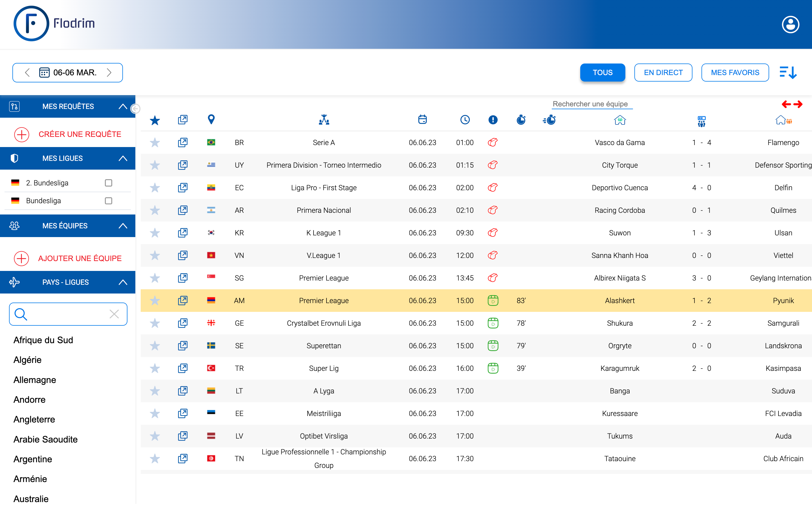The height and width of the screenshot is (508, 812).
Task: Select Arabie Saoudite in country list
Action: point(46,439)
